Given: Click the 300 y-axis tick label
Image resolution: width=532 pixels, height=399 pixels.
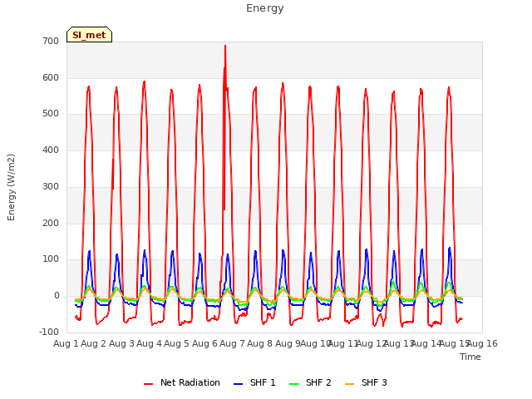Looking at the screenshot, I should (51, 186).
